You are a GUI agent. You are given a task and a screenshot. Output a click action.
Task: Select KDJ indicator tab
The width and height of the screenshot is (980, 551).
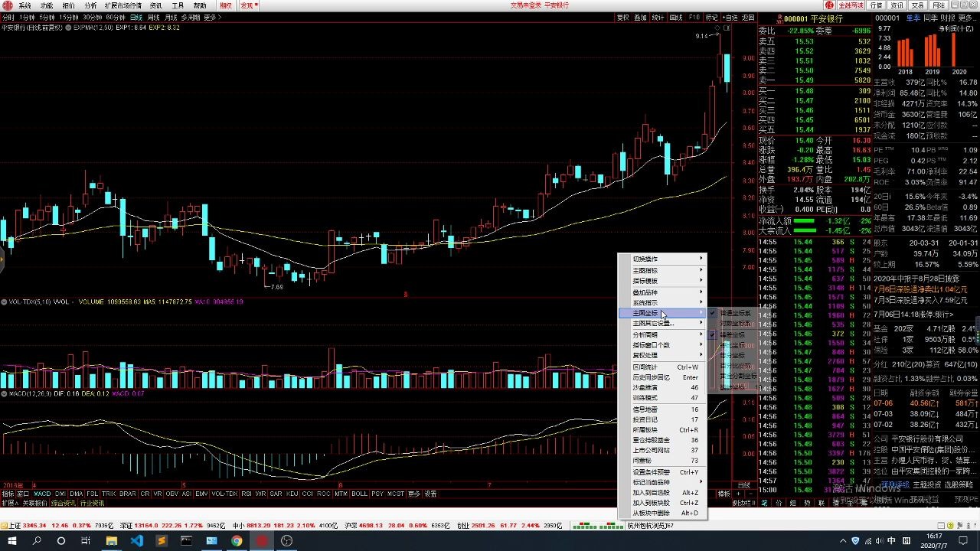click(292, 494)
